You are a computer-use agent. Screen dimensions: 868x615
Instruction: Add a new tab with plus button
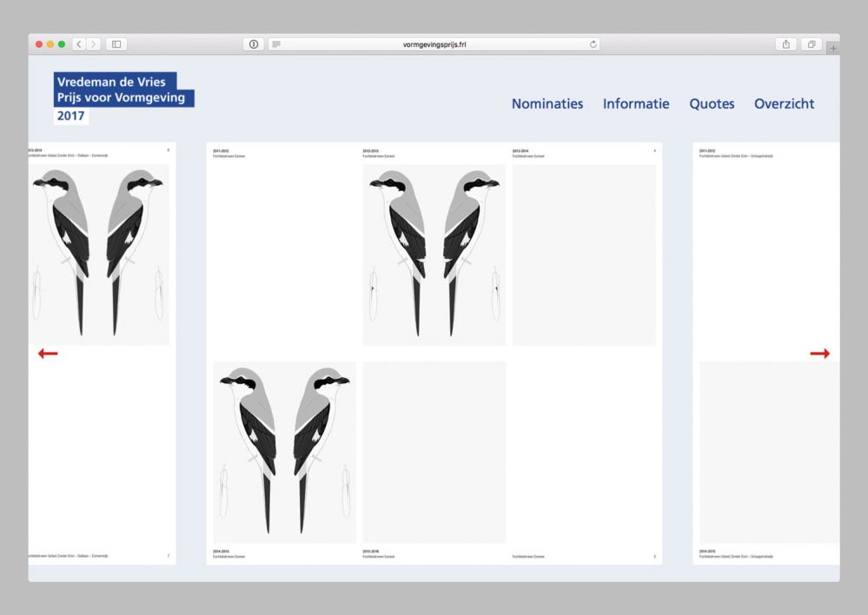point(833,49)
